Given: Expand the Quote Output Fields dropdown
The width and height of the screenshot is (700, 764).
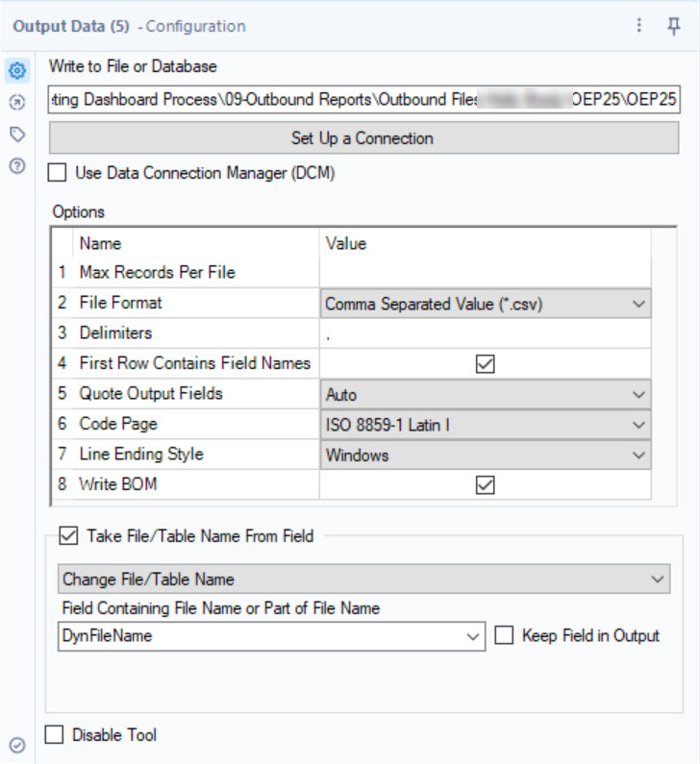Looking at the screenshot, I should [x=486, y=394].
